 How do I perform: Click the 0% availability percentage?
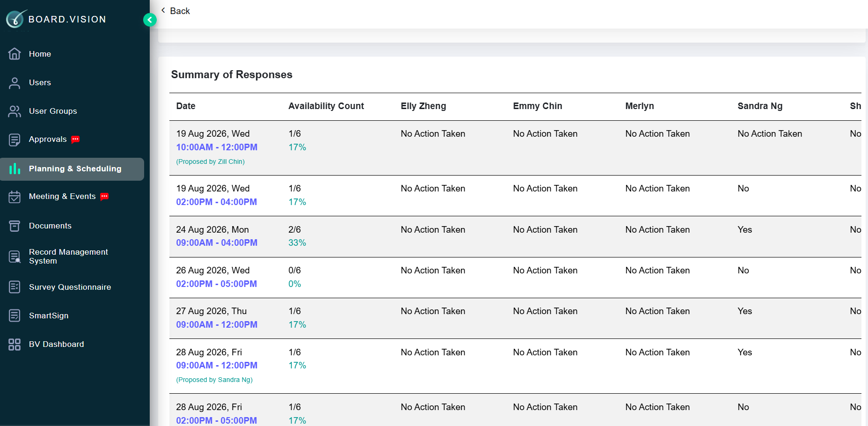[x=295, y=284]
